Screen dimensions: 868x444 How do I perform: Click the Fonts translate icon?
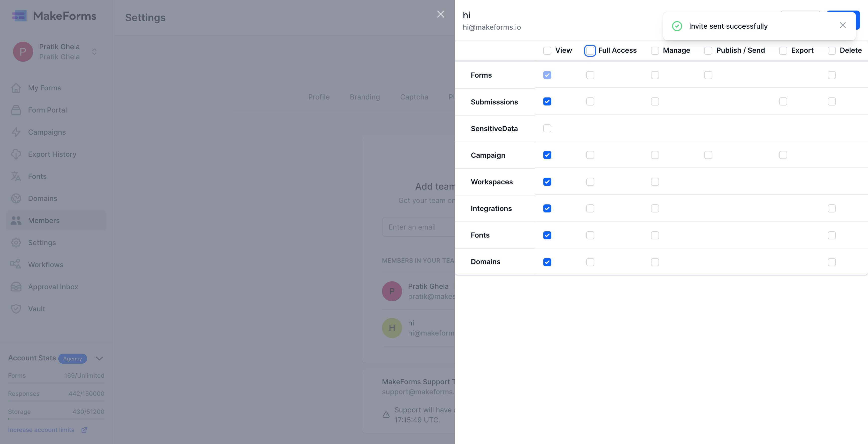[16, 176]
